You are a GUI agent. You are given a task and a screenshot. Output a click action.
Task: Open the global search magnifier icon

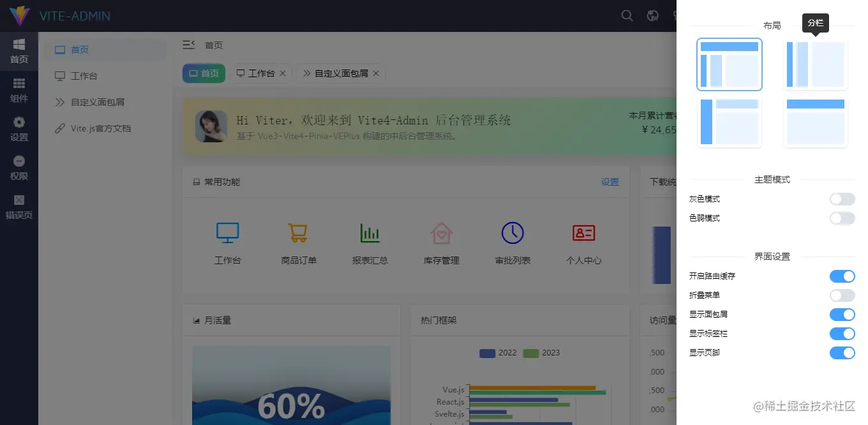[x=627, y=15]
